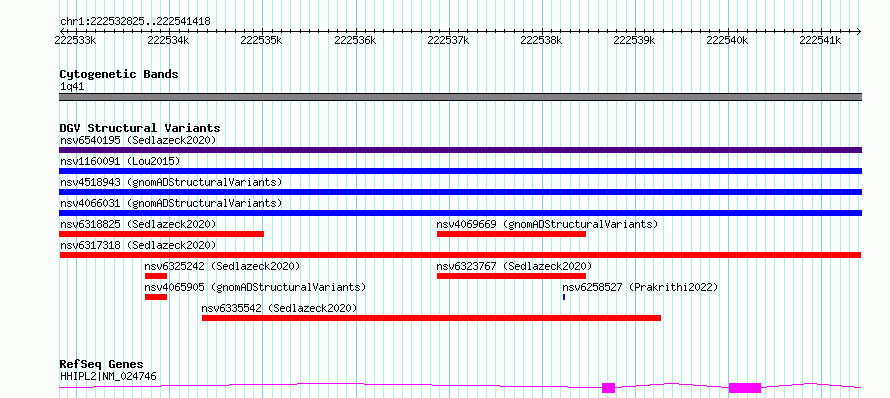The width and height of the screenshot is (890, 398).
Task: Select the nsv6323767 red variant bar
Action: click(x=511, y=276)
